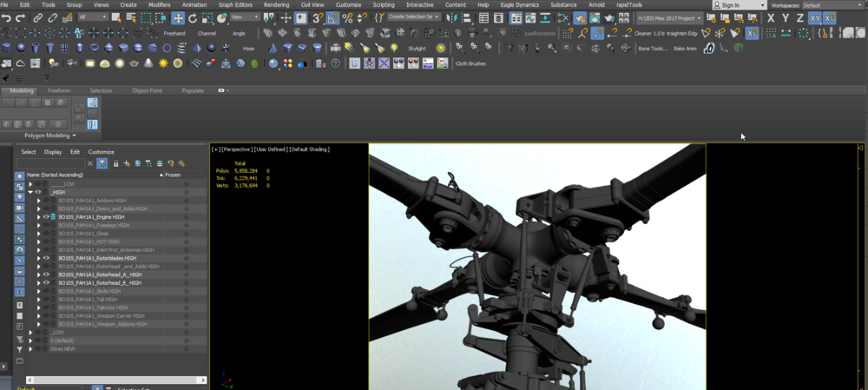Click the Bone Tools button
Viewport: 868px width, 390px height.
(x=653, y=49)
